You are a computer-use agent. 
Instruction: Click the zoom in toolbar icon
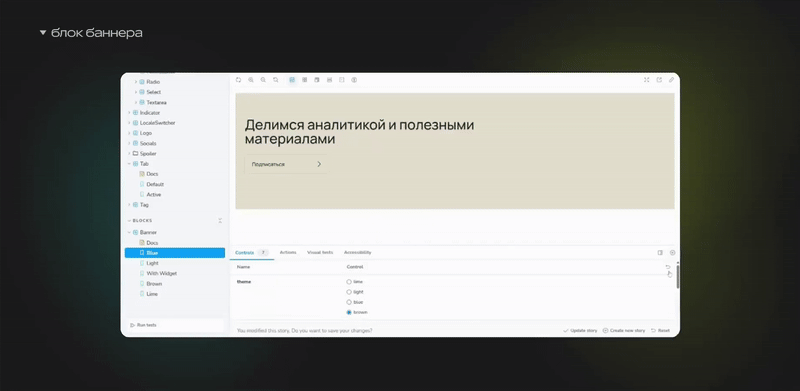[x=251, y=80]
